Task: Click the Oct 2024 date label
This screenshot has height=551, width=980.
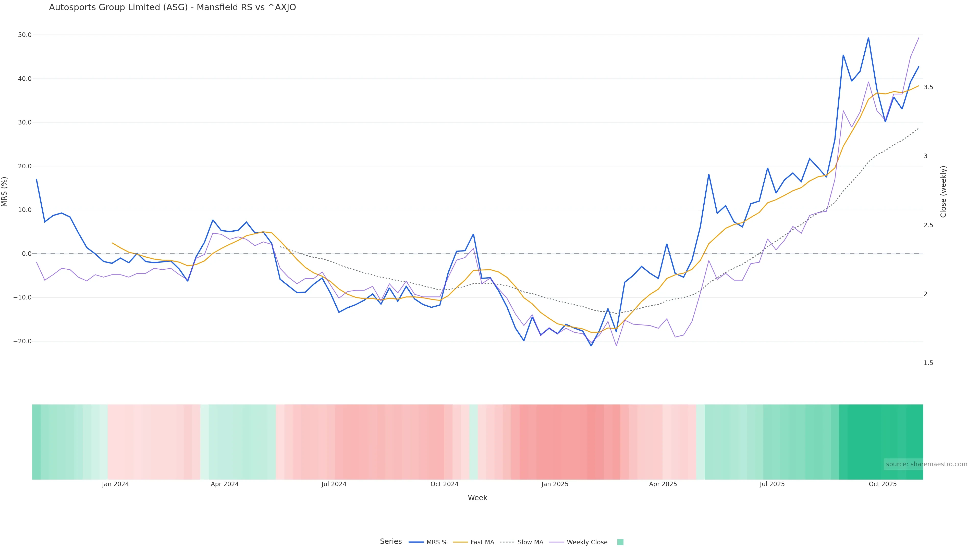Action: click(x=444, y=484)
